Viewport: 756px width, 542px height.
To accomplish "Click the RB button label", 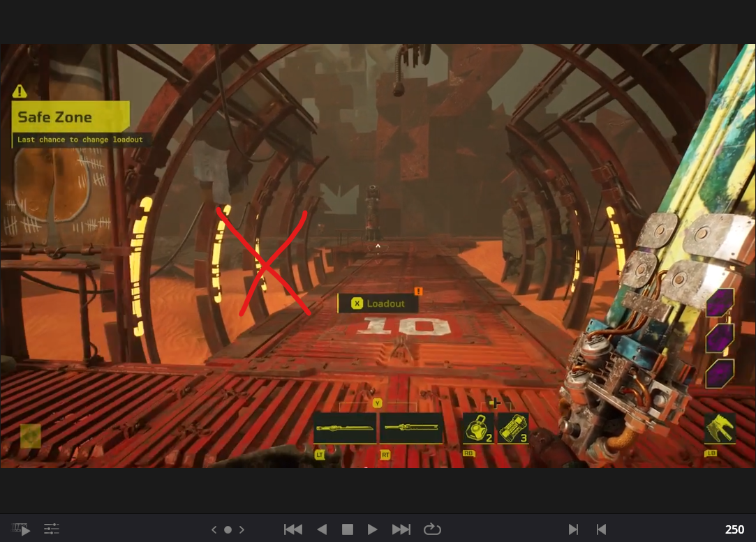I will (468, 453).
